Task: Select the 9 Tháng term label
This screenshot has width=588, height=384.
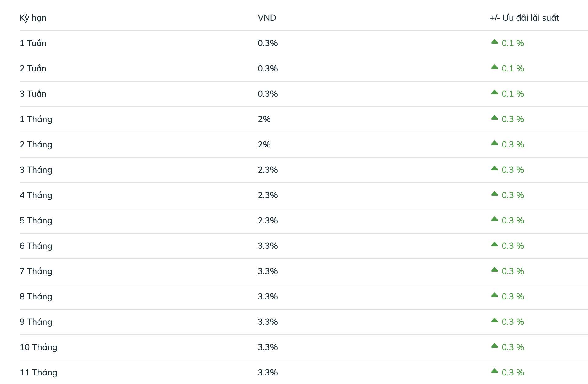Action: tap(36, 322)
